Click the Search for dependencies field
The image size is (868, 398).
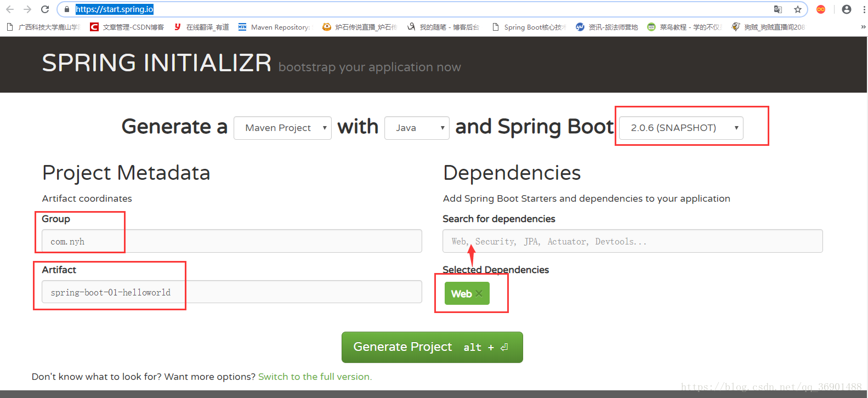[x=633, y=241]
